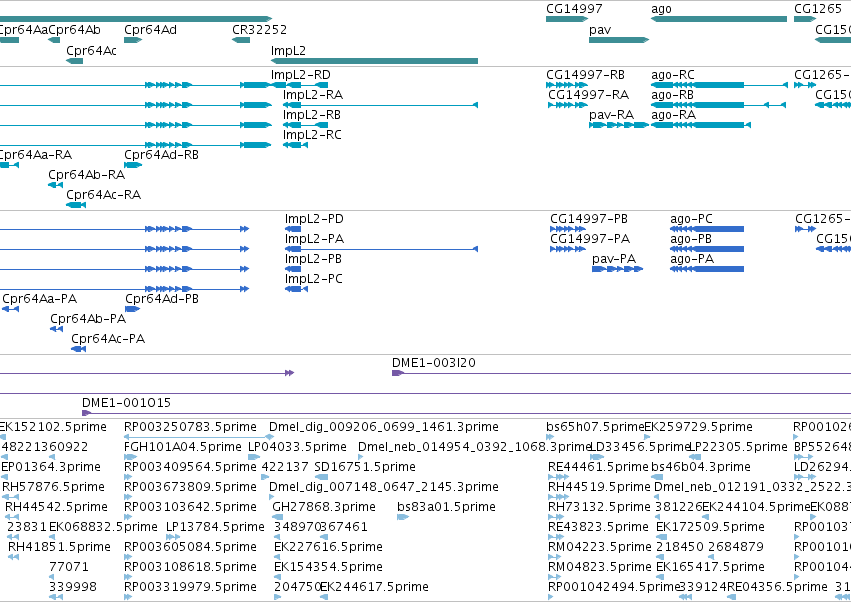Click the LP04033.5prime EST label
This screenshot has width=851, height=602.
pos(297,447)
